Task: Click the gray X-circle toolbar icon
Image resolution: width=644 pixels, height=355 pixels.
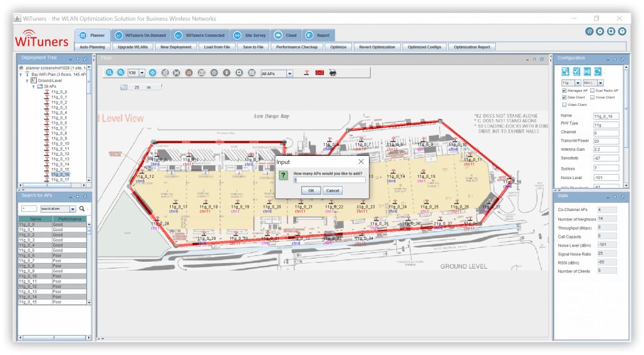Action: tap(176, 73)
